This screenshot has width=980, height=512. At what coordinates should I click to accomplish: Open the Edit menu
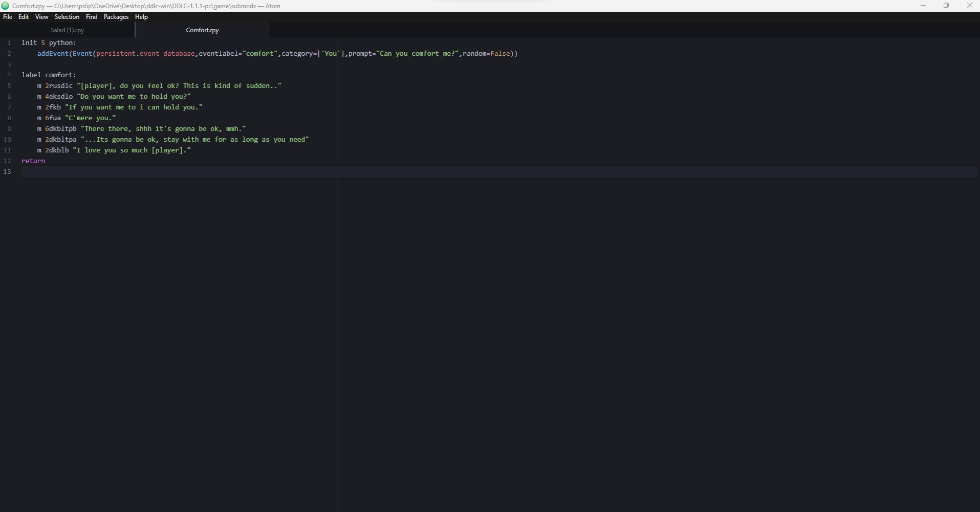(23, 17)
